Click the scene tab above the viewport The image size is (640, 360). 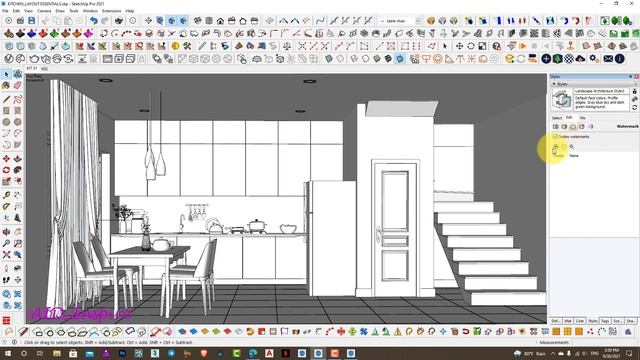pos(32,69)
